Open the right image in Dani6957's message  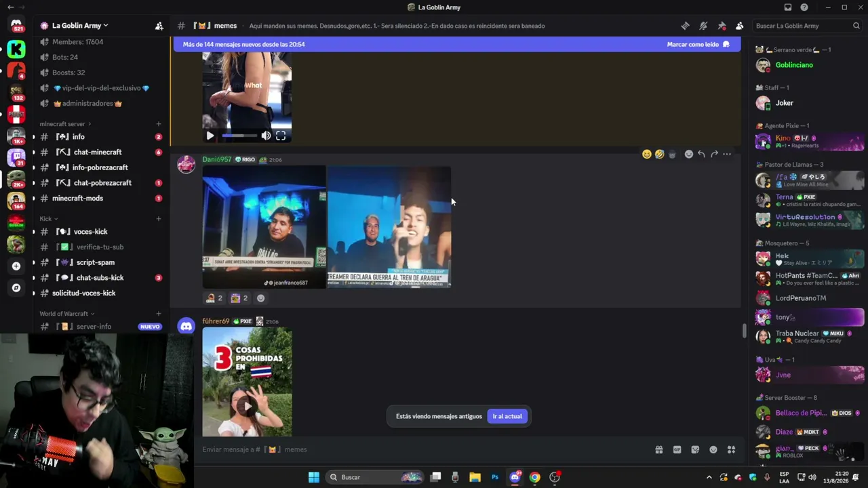[389, 227]
